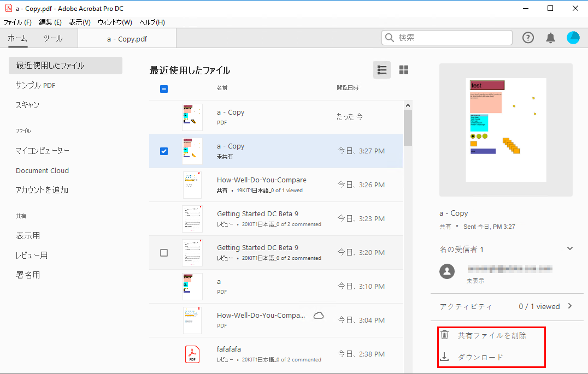Open 表示用 shared files
The image size is (588, 374).
[x=28, y=236]
